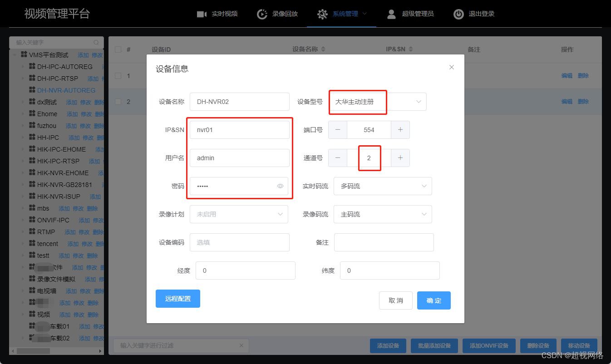The width and height of the screenshot is (611, 364).
Task: Click the 移动设备 button
Action: (579, 346)
